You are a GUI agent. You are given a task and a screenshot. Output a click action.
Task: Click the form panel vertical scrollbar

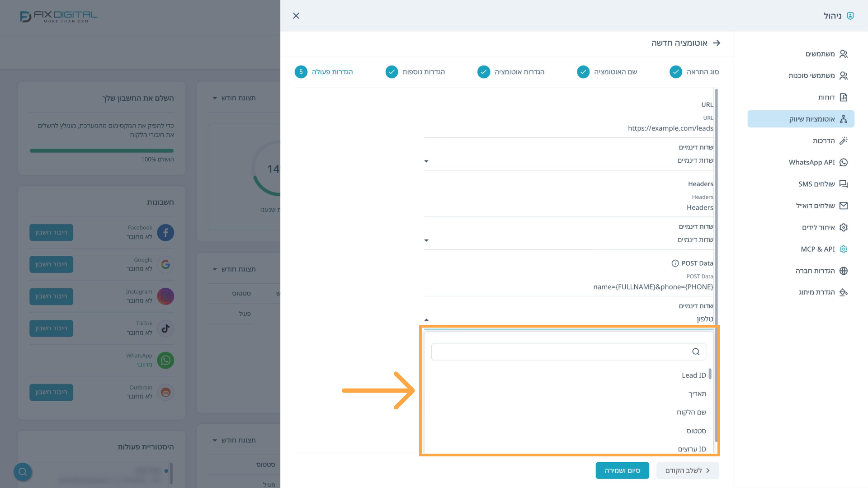(717, 266)
